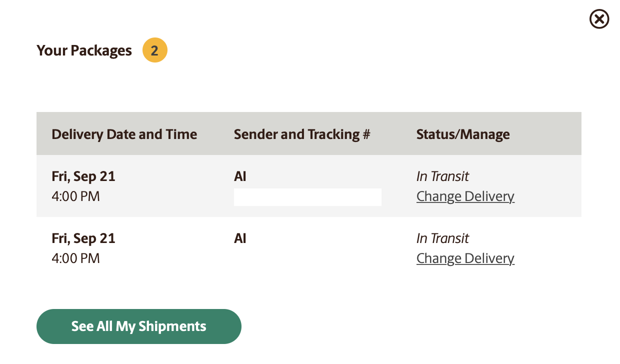Click In Transit status of first package
620x364 pixels.
click(x=442, y=176)
